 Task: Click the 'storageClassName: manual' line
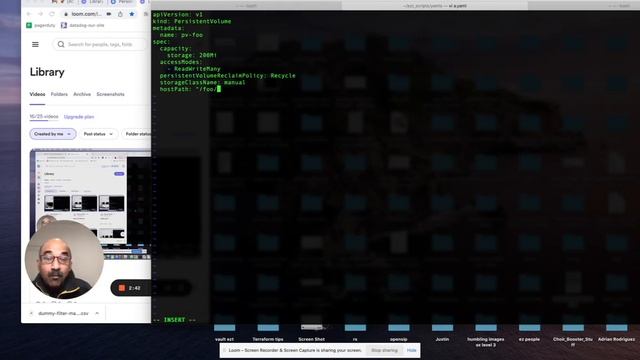click(202, 82)
